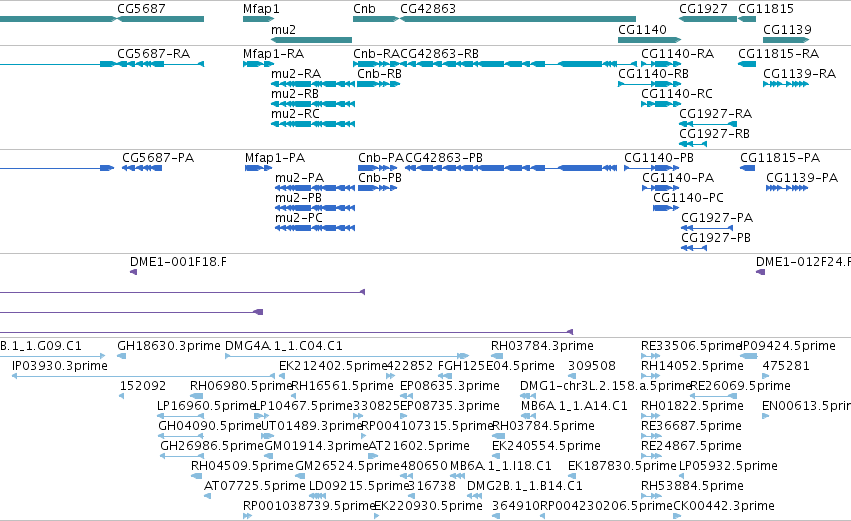
Task: Click the CG1927-PA protein label
Action: pyautogui.click(x=717, y=218)
